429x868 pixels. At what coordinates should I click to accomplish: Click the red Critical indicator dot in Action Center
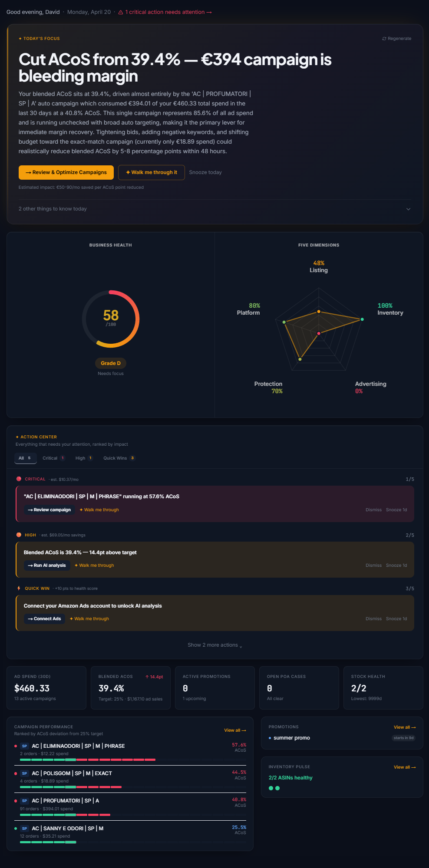(19, 479)
